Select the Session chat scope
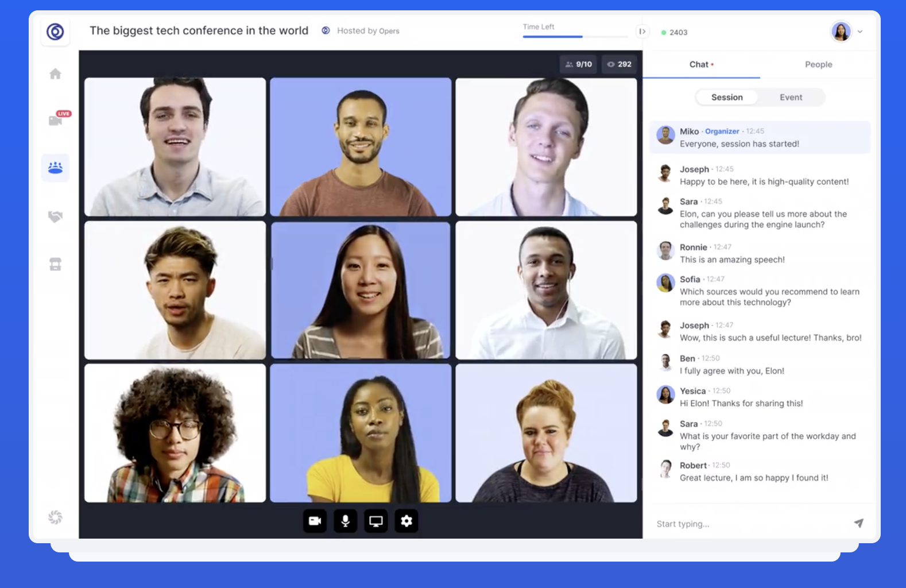 [726, 98]
